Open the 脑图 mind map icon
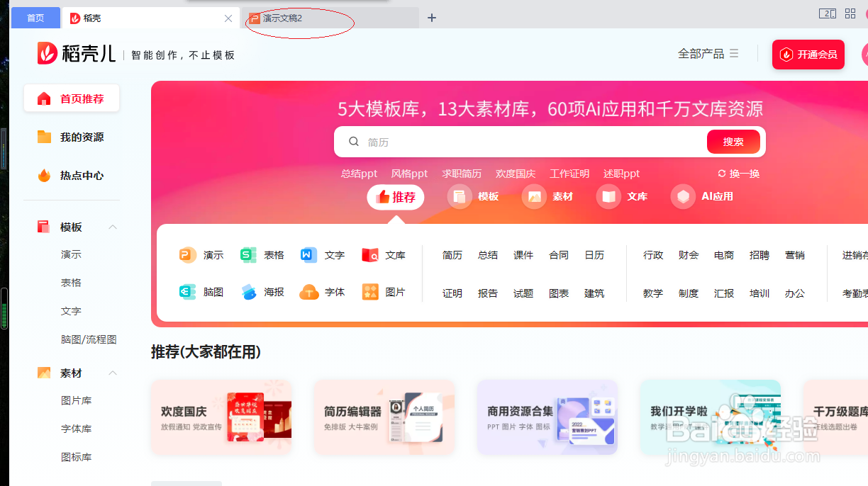This screenshot has width=868, height=486. tap(187, 291)
